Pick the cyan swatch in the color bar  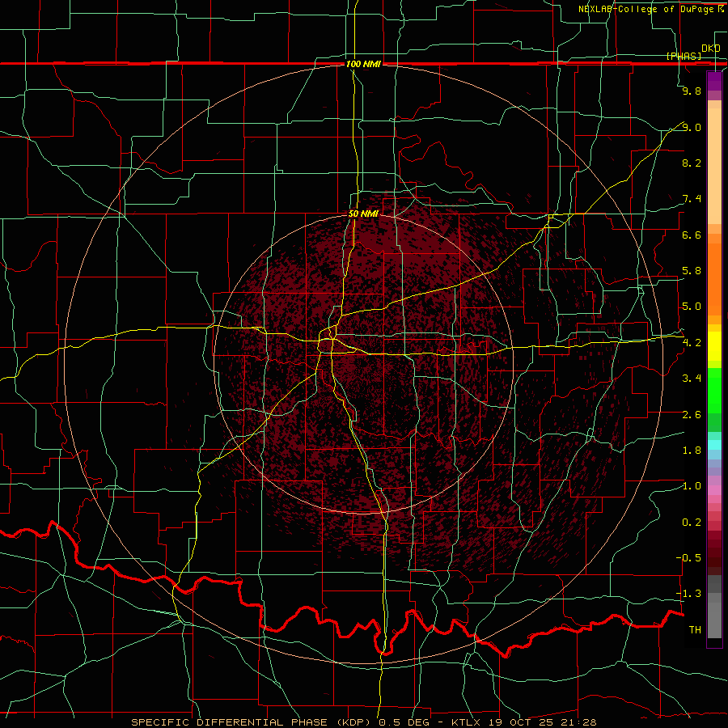[x=714, y=445]
